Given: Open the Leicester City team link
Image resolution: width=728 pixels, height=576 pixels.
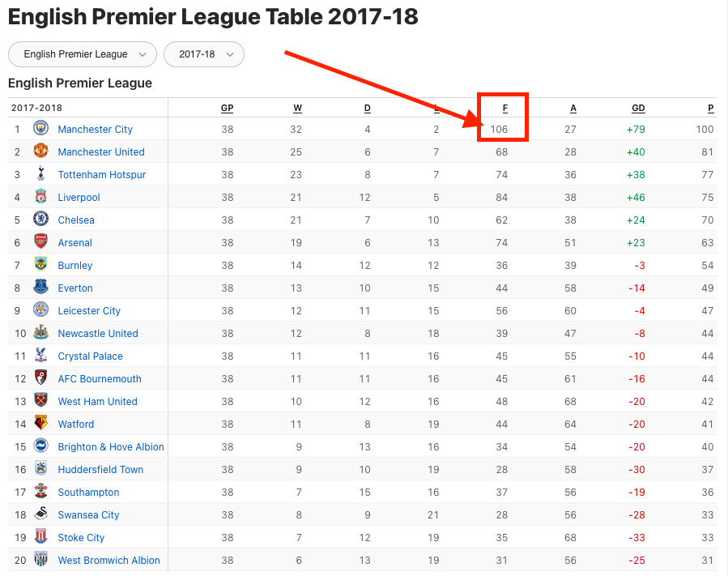Looking at the screenshot, I should (x=89, y=310).
